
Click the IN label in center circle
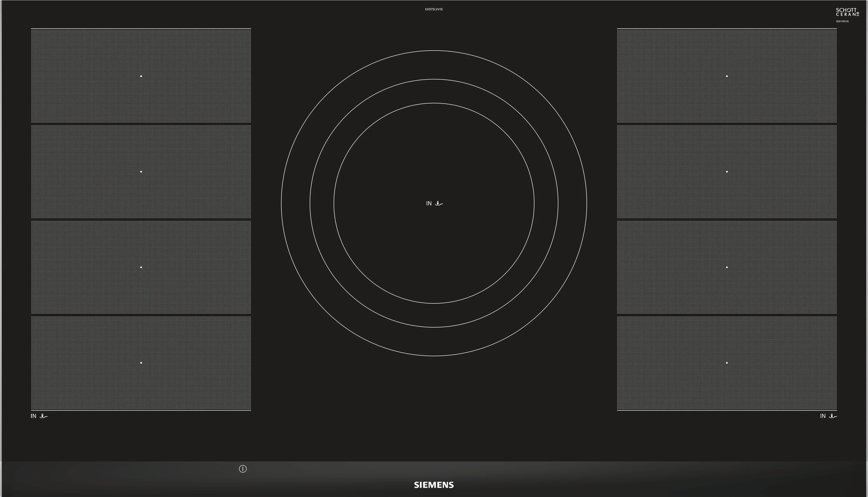pyautogui.click(x=429, y=204)
